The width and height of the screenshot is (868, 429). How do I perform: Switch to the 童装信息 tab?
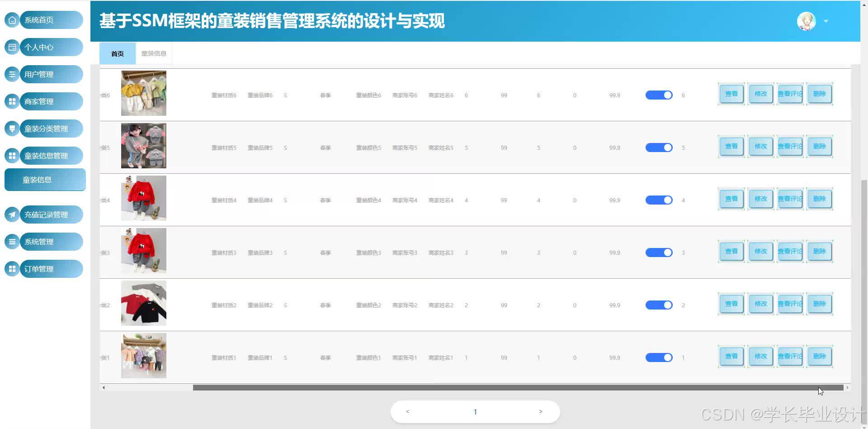click(154, 53)
